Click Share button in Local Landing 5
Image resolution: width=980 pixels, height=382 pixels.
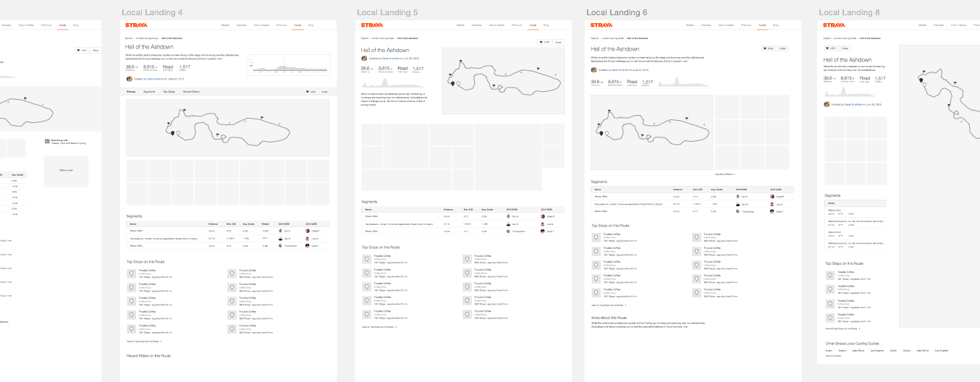[x=559, y=42]
